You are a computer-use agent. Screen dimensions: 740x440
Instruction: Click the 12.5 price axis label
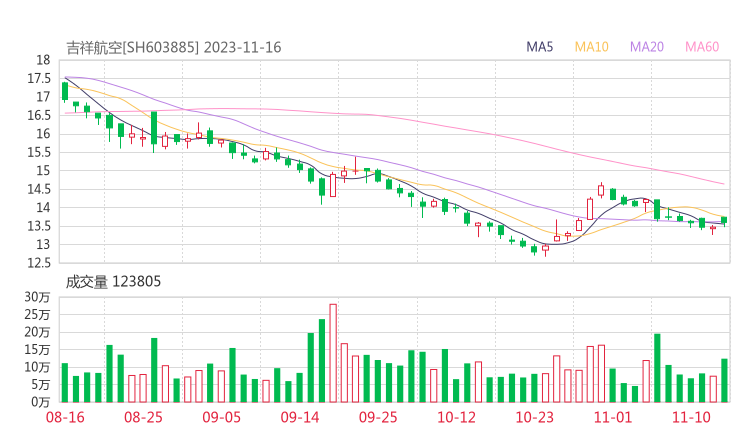click(39, 263)
